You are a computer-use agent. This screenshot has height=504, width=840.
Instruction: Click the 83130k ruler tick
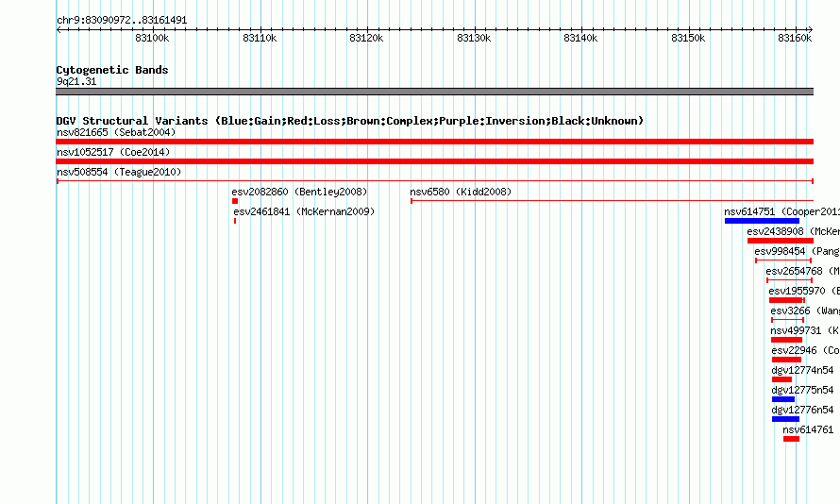[474, 38]
